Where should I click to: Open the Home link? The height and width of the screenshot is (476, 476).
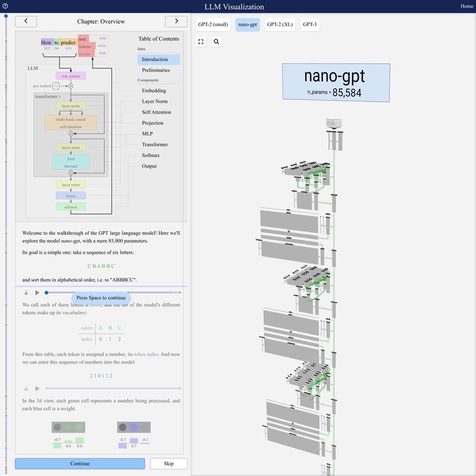point(466,6)
